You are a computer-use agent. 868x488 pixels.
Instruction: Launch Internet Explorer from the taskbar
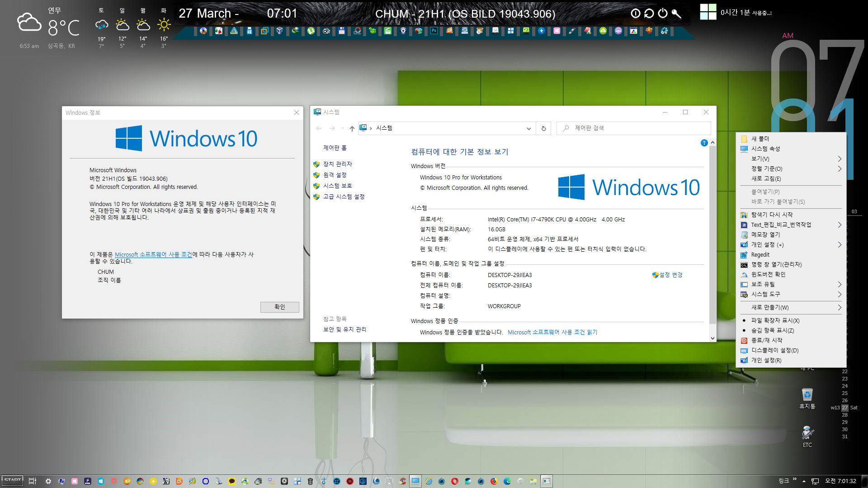coord(429,481)
